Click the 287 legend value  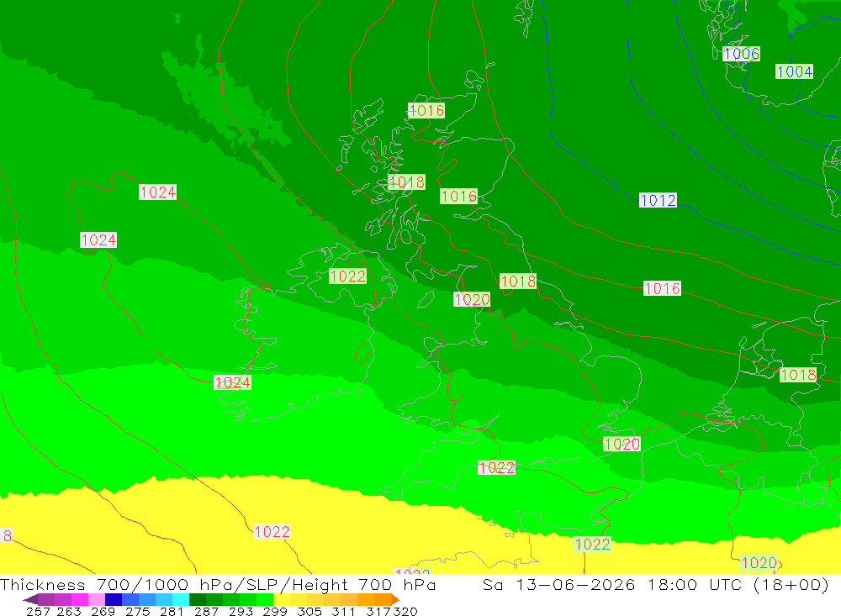pos(207,611)
